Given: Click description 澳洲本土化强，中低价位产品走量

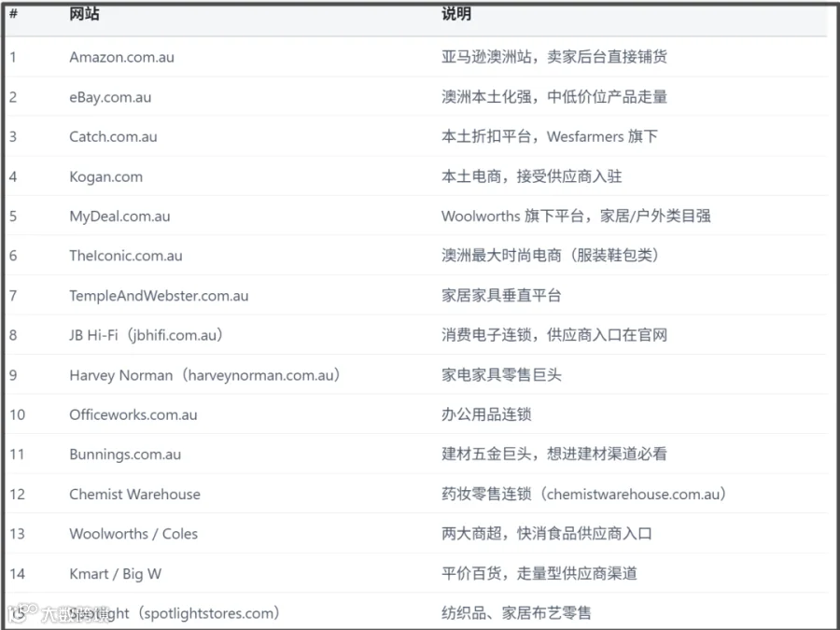Looking at the screenshot, I should tap(553, 97).
